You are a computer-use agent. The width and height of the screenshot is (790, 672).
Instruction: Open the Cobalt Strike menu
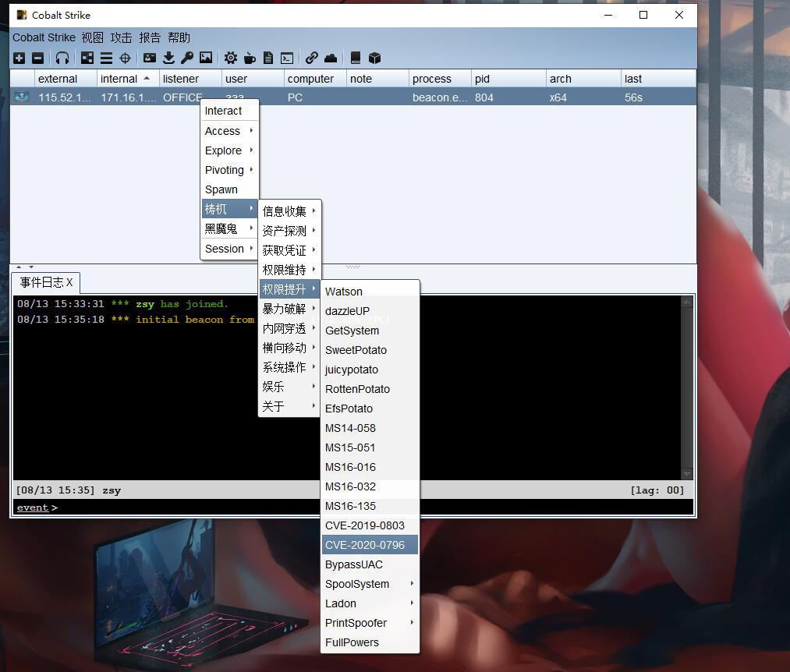[44, 37]
